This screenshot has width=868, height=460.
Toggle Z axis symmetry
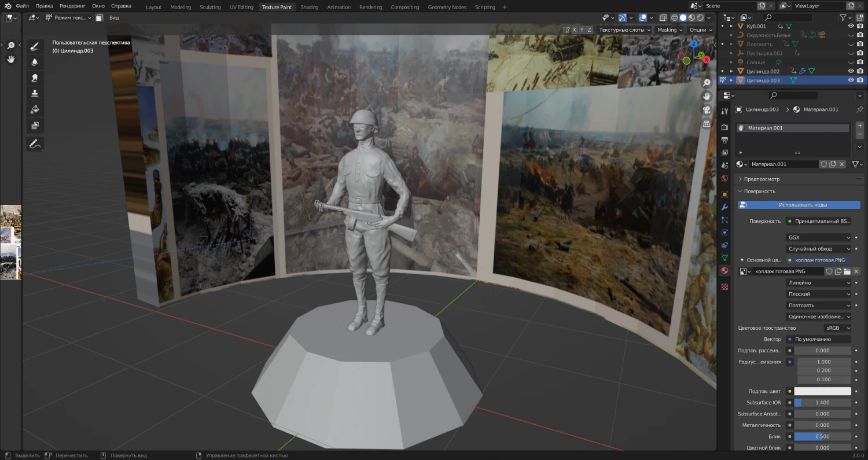(589, 30)
